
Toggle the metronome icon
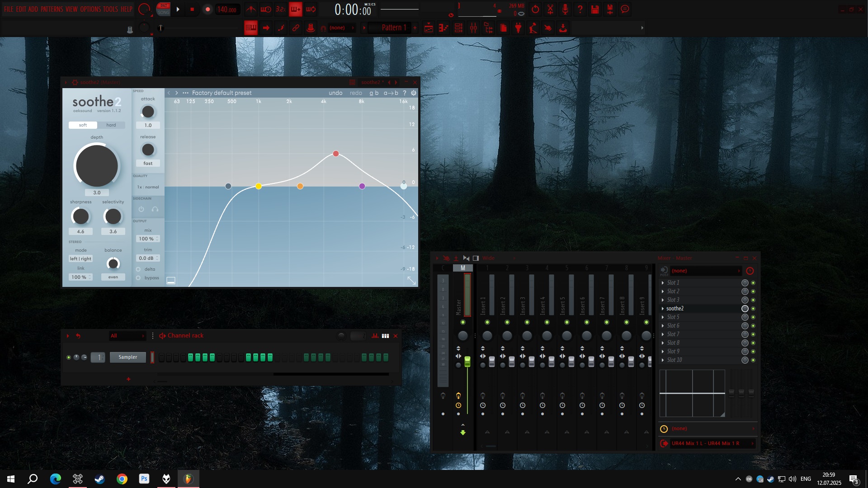pos(251,9)
